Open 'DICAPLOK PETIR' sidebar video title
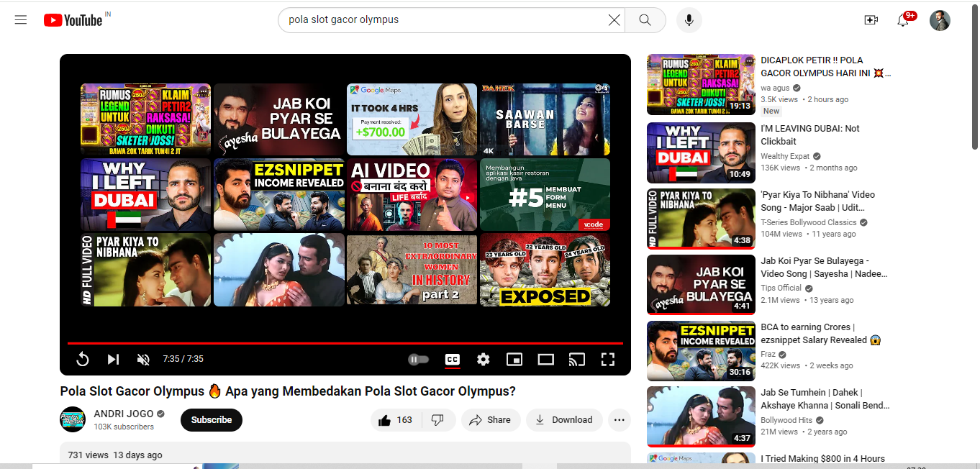Screen dimensions: 980x469 (x=826, y=67)
